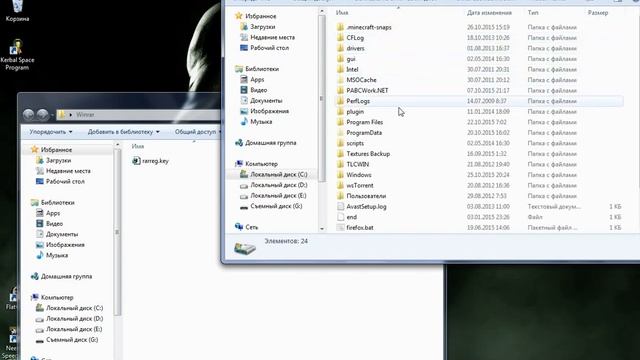
Task: Select the PABCWork.NET folder icon
Action: pyautogui.click(x=340, y=91)
